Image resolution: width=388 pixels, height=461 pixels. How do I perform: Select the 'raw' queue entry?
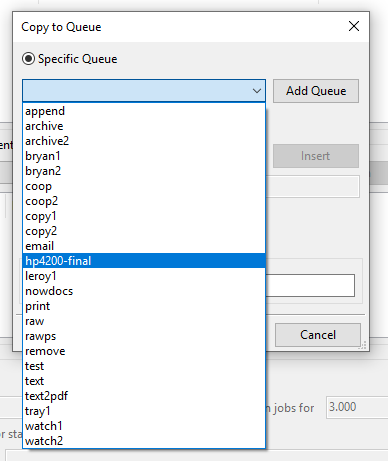(x=144, y=321)
